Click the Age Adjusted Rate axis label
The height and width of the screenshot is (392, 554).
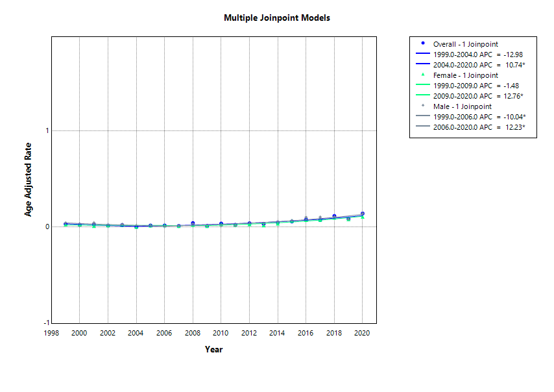click(29, 180)
